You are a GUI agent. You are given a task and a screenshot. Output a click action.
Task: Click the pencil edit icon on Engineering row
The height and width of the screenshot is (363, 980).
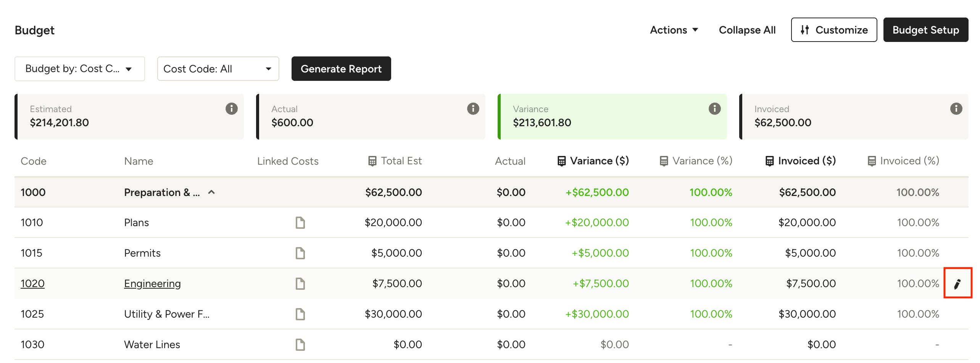tap(957, 284)
